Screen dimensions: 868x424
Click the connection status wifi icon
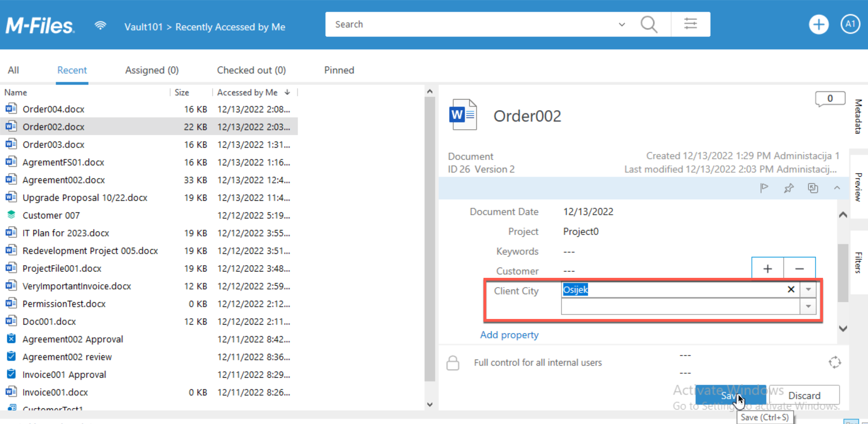point(100,25)
